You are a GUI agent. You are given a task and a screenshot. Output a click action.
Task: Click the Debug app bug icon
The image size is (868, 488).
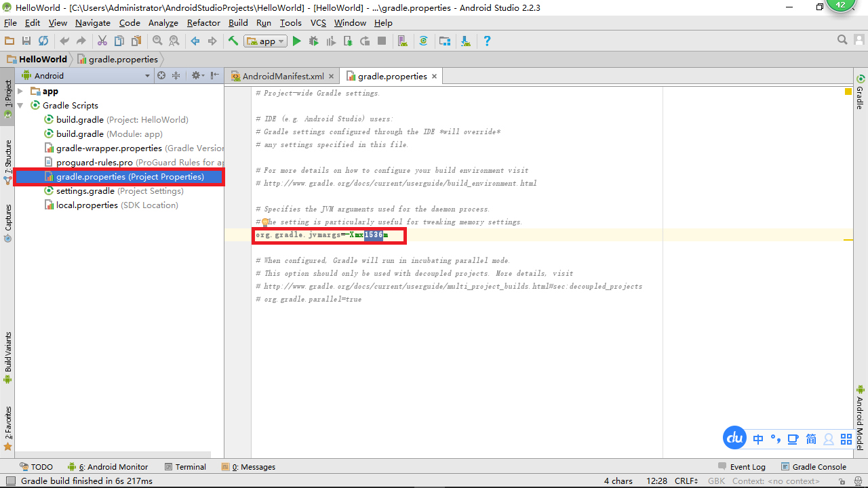pos(313,41)
